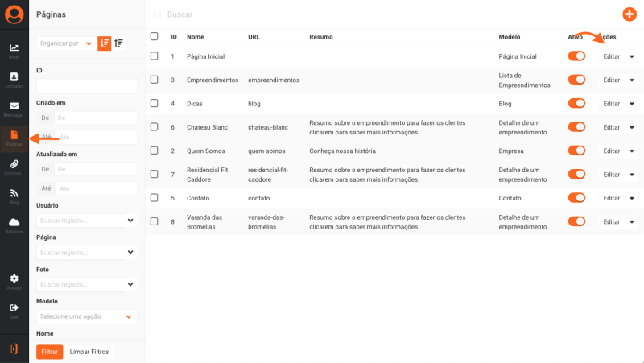
Task: Disable the Ativo switch for Contato
Action: point(576,197)
